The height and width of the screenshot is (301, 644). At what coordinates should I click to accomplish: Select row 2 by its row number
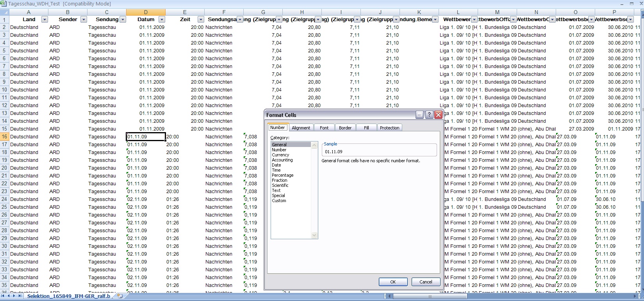click(4, 27)
